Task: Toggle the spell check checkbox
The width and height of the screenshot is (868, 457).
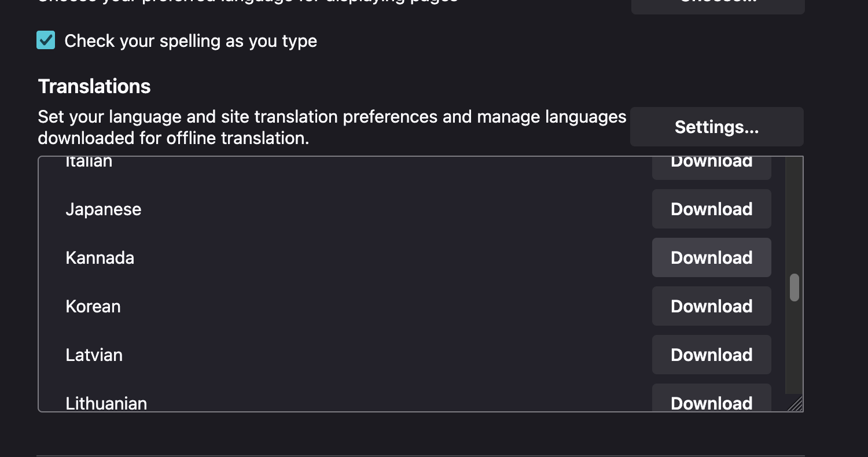Action: [46, 40]
